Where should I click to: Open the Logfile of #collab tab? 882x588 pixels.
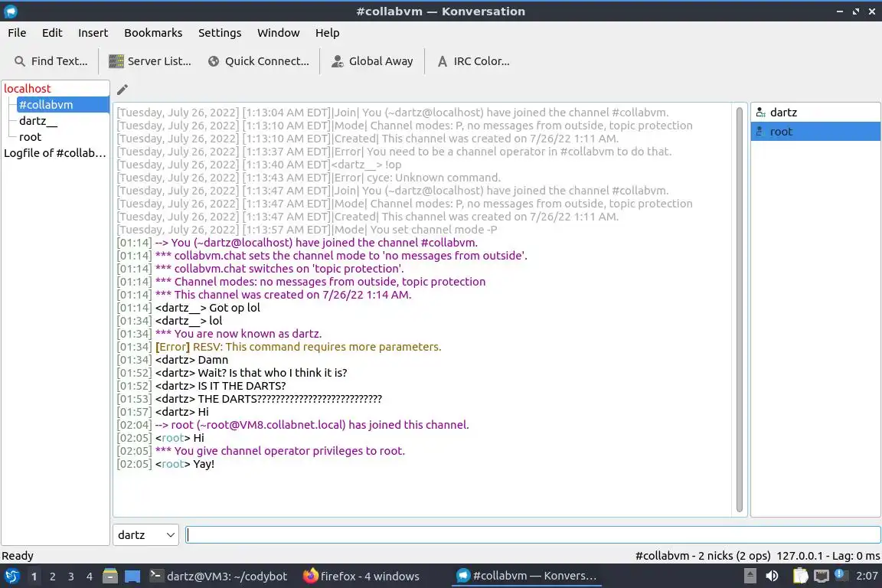[55, 153]
